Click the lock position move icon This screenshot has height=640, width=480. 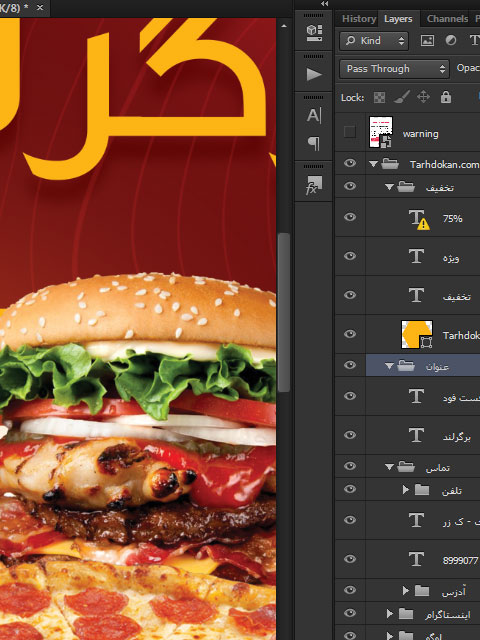pos(423,97)
